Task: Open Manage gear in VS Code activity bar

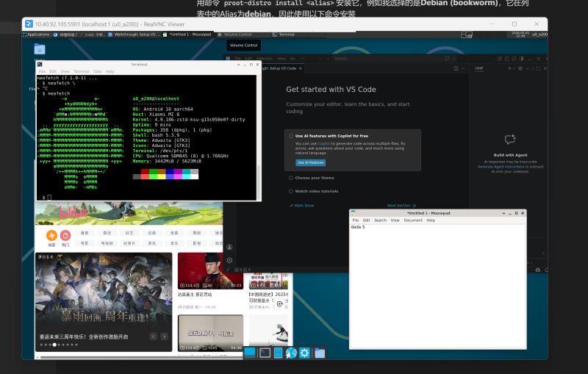Action: [229, 260]
